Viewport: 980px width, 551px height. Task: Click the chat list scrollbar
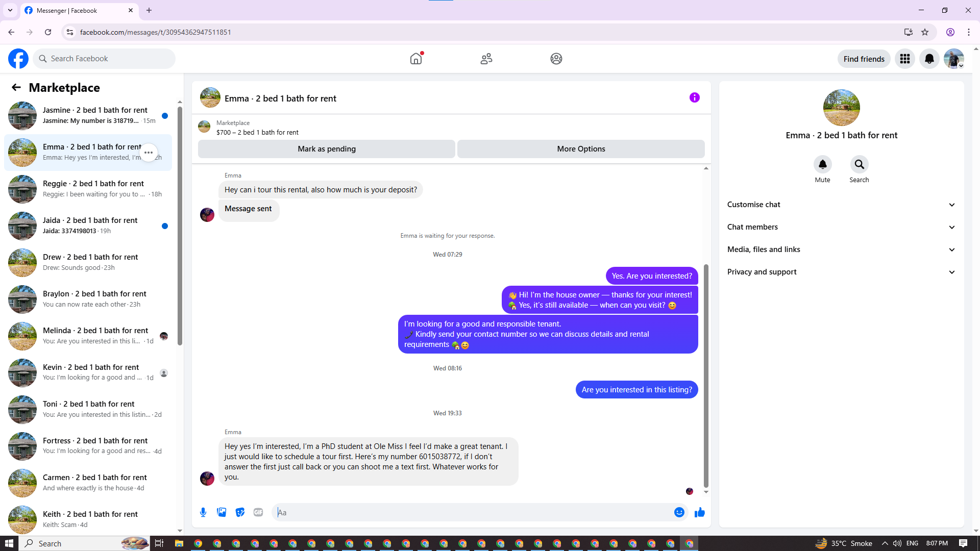click(180, 226)
